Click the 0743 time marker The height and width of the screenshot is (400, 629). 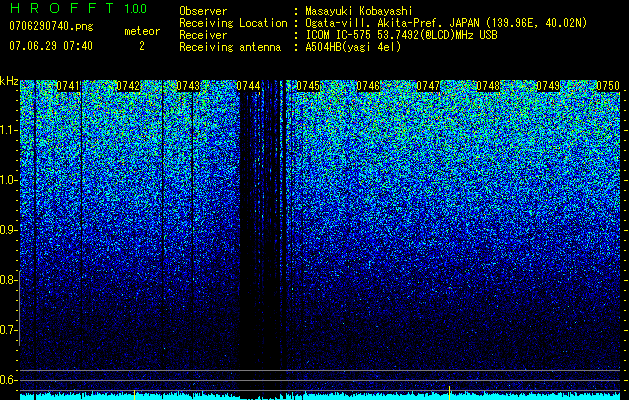(x=188, y=86)
